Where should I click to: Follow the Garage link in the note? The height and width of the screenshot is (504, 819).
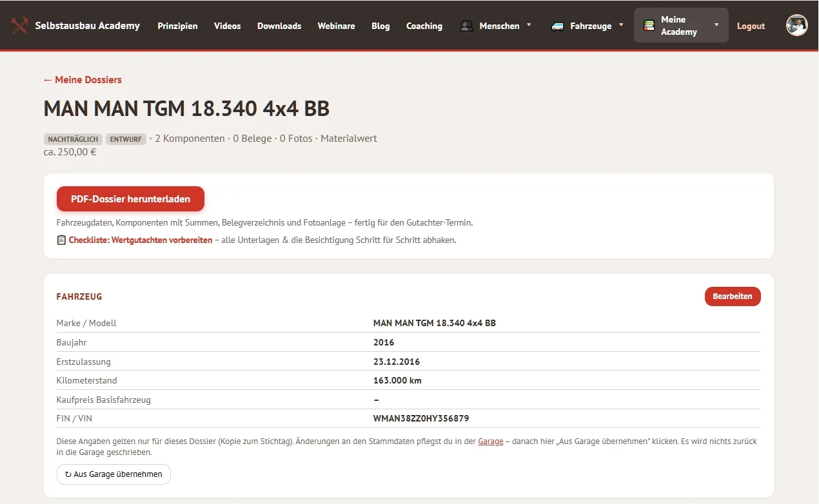coord(491,441)
